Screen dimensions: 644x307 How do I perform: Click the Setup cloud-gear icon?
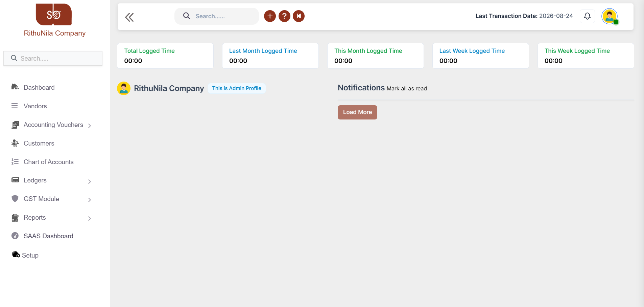[16, 254]
